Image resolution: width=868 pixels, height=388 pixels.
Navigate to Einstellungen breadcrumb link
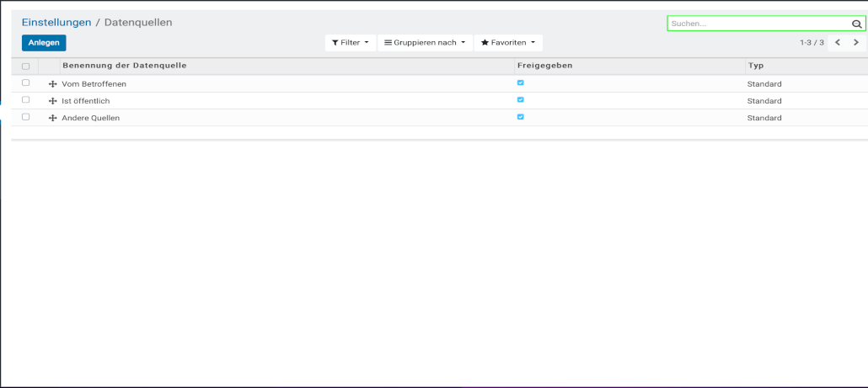[56, 22]
